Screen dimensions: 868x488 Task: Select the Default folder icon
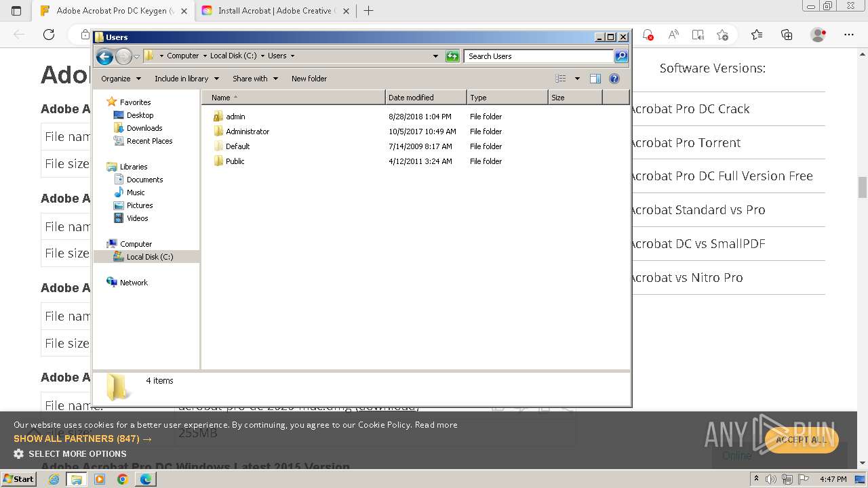pos(218,146)
